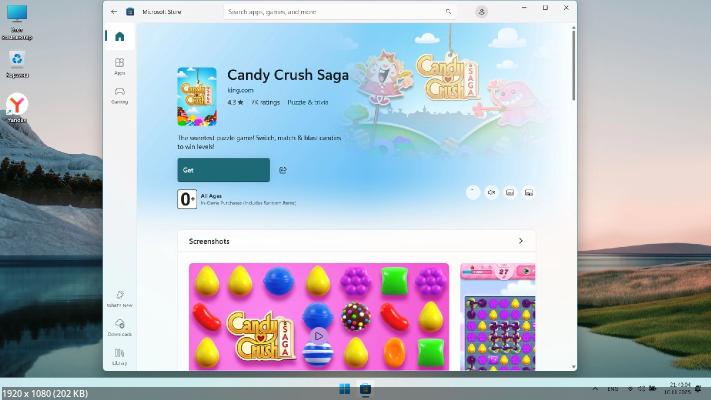Play the first Candy Crush screenshot video

(x=318, y=335)
